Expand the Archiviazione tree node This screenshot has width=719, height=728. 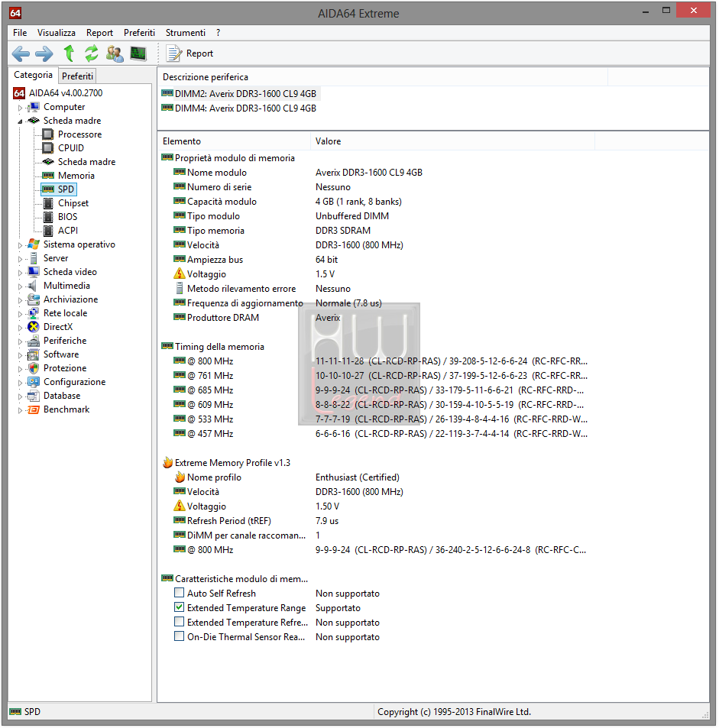point(20,300)
